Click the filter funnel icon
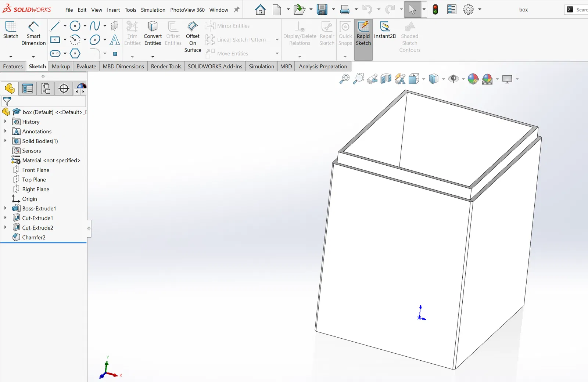Viewport: 588px width, 382px height. coord(7,101)
